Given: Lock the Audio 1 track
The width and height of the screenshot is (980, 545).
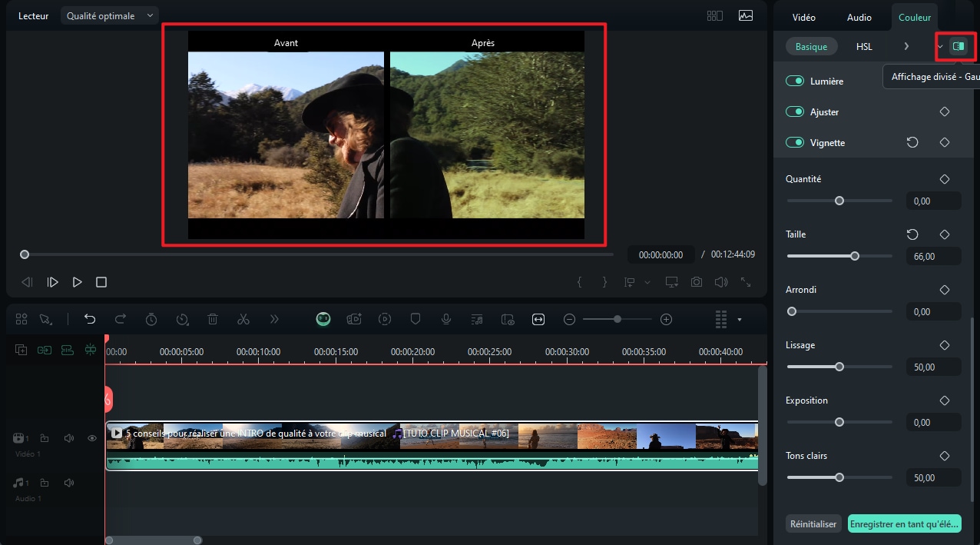Looking at the screenshot, I should (45, 483).
